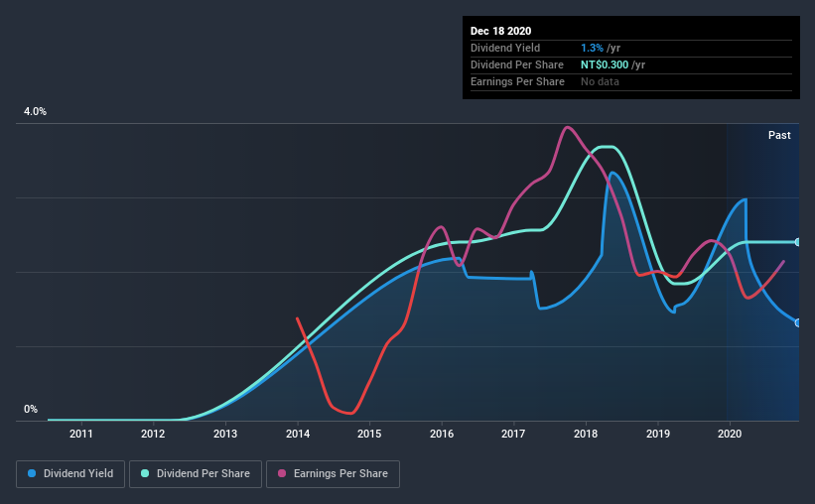Click the tooltip 'Dividend Yield' row label
This screenshot has height=504, width=815.
click(505, 48)
